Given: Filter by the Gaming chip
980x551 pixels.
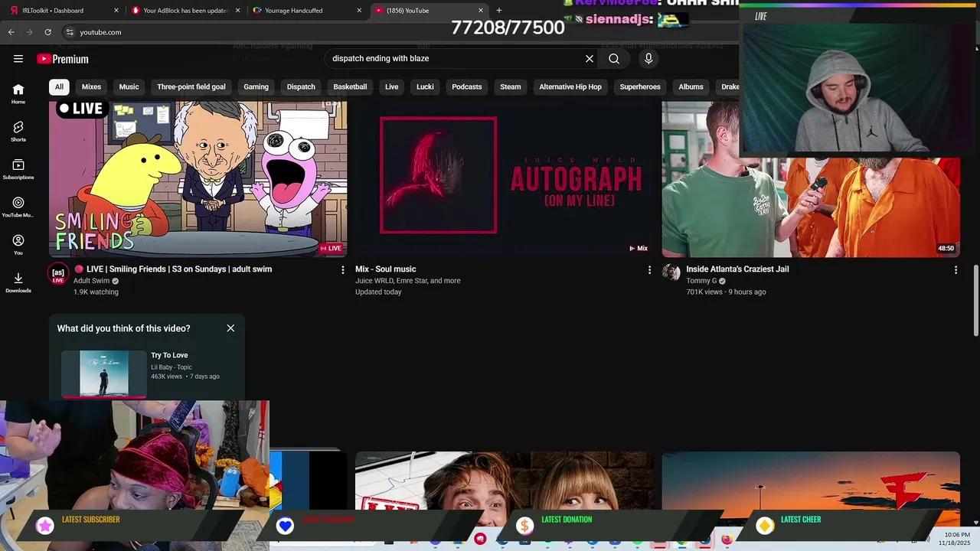Looking at the screenshot, I should pyautogui.click(x=256, y=86).
